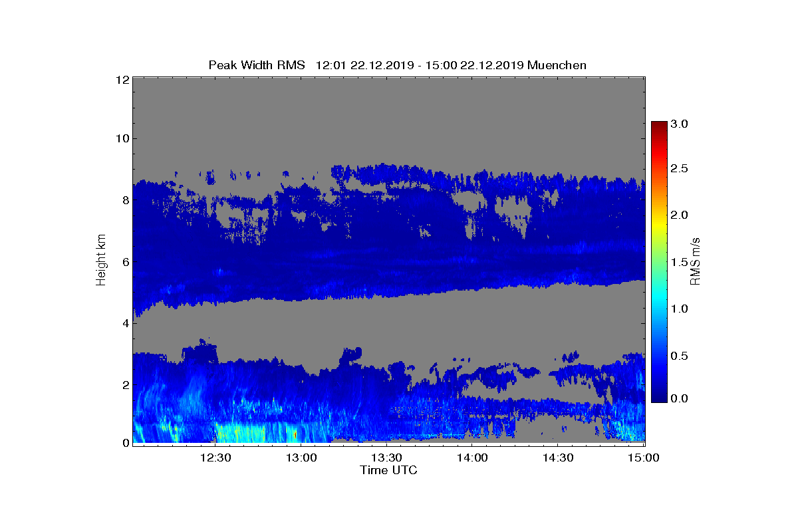Click the colorbar value 2.5
The height and width of the screenshot is (532, 798).
point(680,169)
